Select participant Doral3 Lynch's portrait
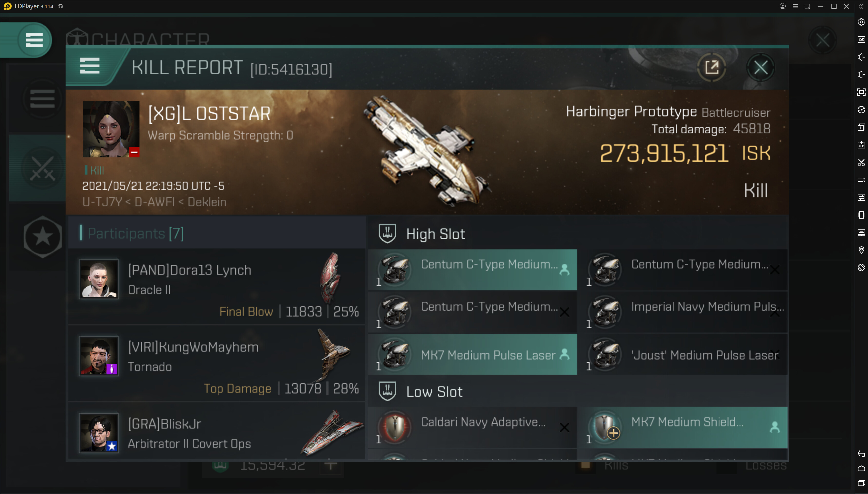This screenshot has width=868, height=494. point(99,279)
